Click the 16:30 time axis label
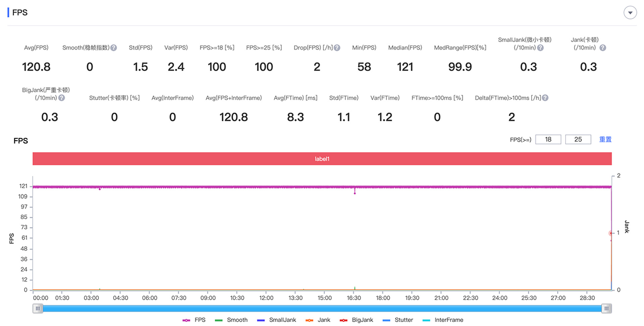Screen dimensions: 644x326 pos(354,298)
